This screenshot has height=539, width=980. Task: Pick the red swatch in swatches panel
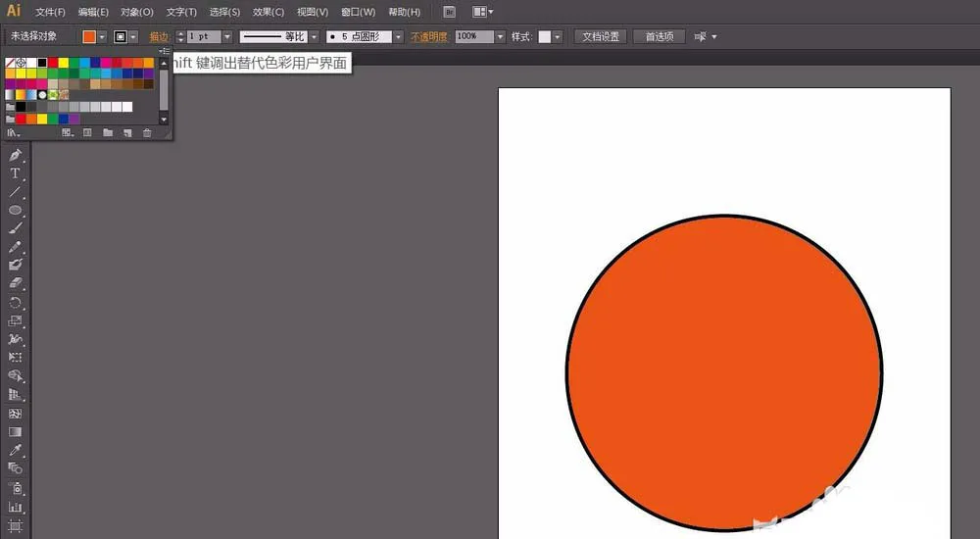point(53,63)
